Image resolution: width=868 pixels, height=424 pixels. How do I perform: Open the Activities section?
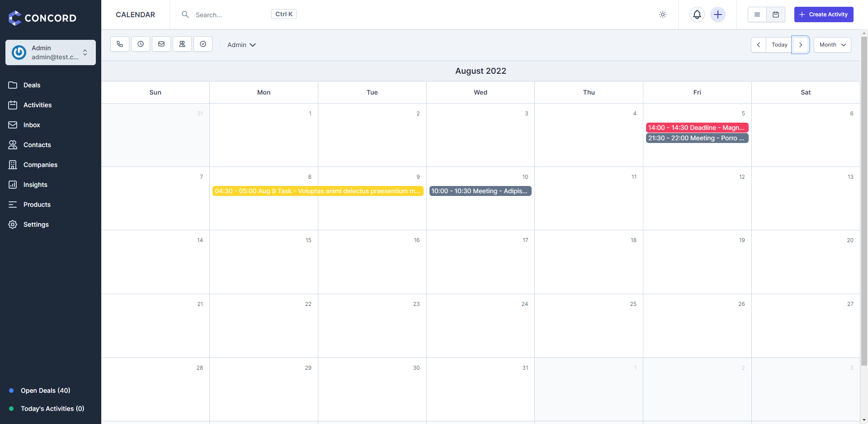(x=51, y=105)
